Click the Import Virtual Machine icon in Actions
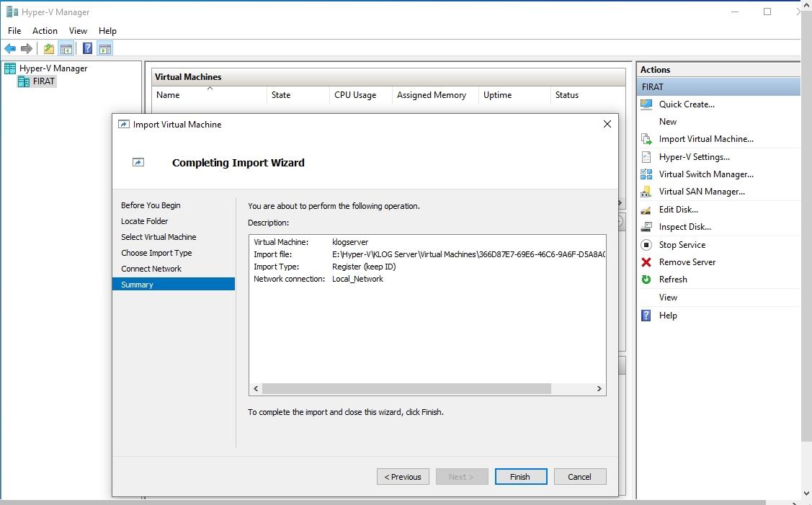 (646, 139)
